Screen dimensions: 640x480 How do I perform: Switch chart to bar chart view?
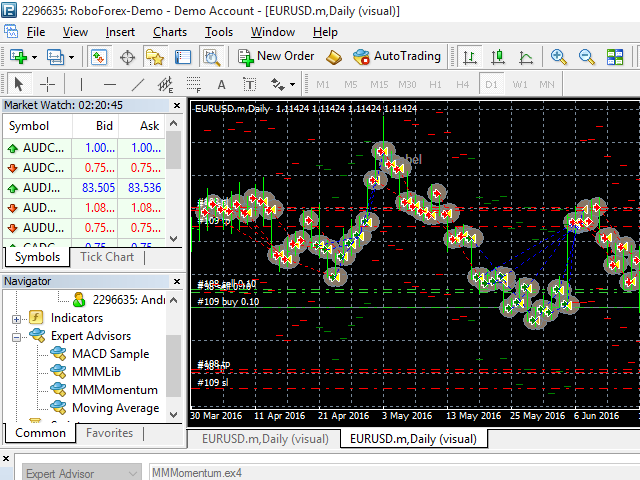pos(470,57)
